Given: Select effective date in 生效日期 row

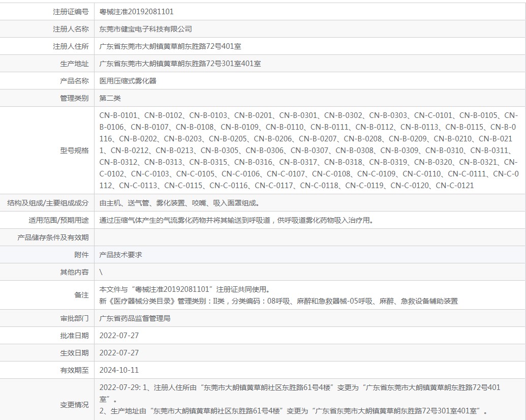Looking at the screenshot, I should 119,353.
